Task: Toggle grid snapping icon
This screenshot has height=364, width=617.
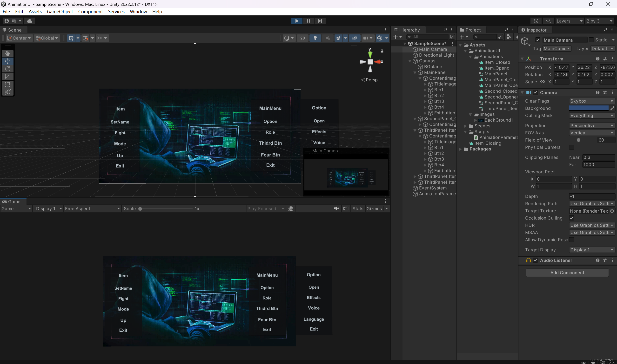Action: click(86, 38)
